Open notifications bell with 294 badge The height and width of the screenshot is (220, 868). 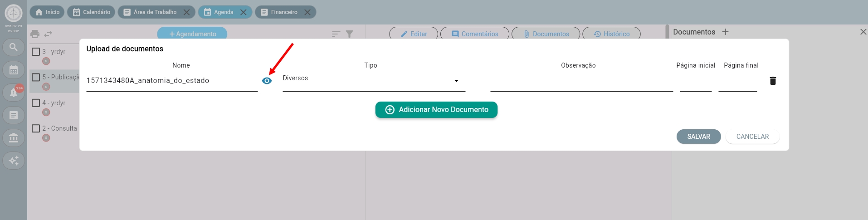point(14,93)
